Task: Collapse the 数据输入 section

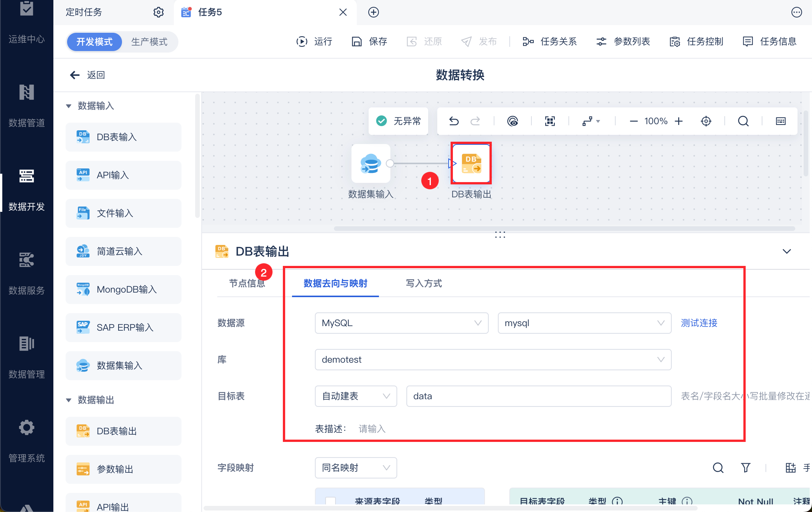Action: point(69,106)
